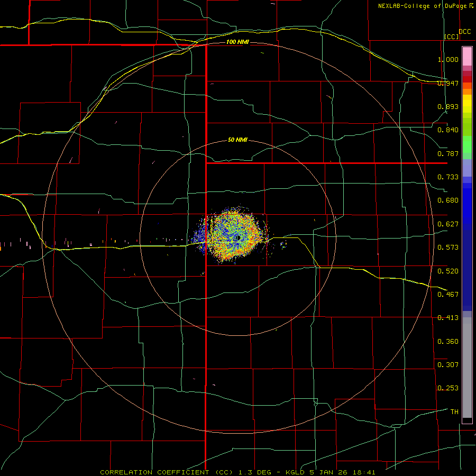This screenshot has height=476, width=476.
Task: Select the 0.680 scale value
Action: click(448, 200)
